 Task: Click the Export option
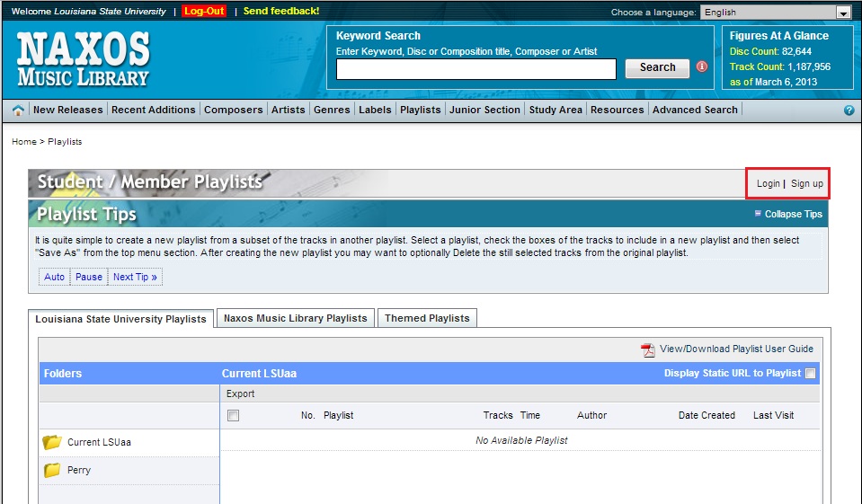pos(240,393)
